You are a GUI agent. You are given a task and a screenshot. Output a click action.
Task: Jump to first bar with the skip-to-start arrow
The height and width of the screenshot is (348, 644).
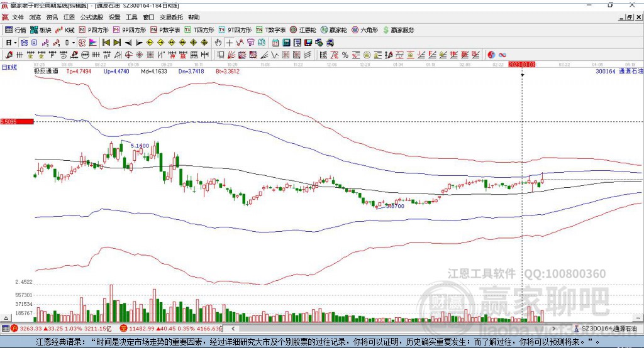[106, 43]
